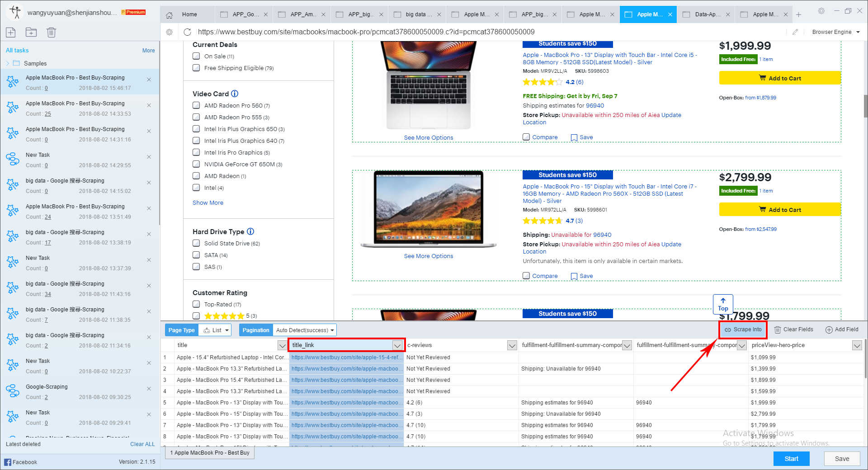Screen dimensions: 868x470
Task: Click New Task 14:29:55 task icon
Action: 13,159
